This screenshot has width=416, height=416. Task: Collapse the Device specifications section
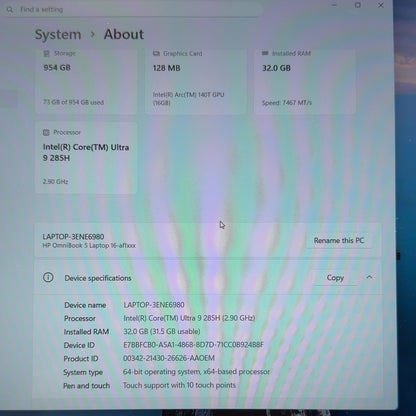369,277
